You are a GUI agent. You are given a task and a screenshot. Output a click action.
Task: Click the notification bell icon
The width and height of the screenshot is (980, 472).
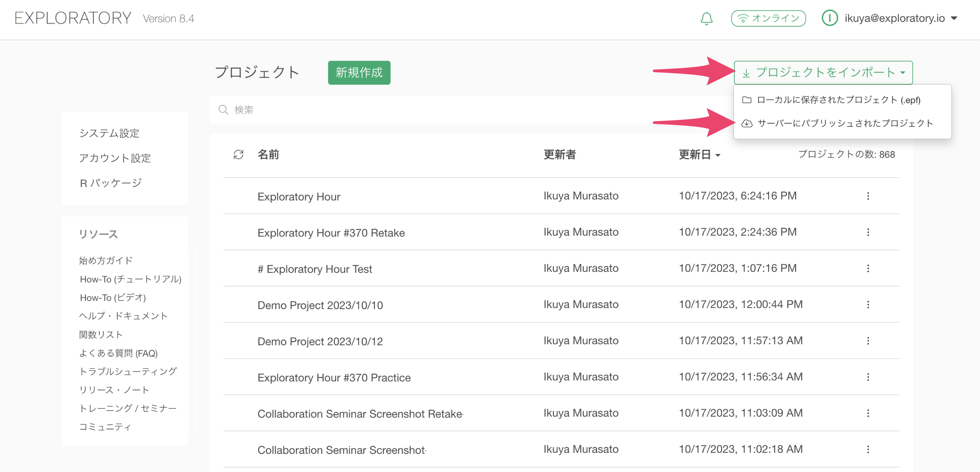click(706, 18)
